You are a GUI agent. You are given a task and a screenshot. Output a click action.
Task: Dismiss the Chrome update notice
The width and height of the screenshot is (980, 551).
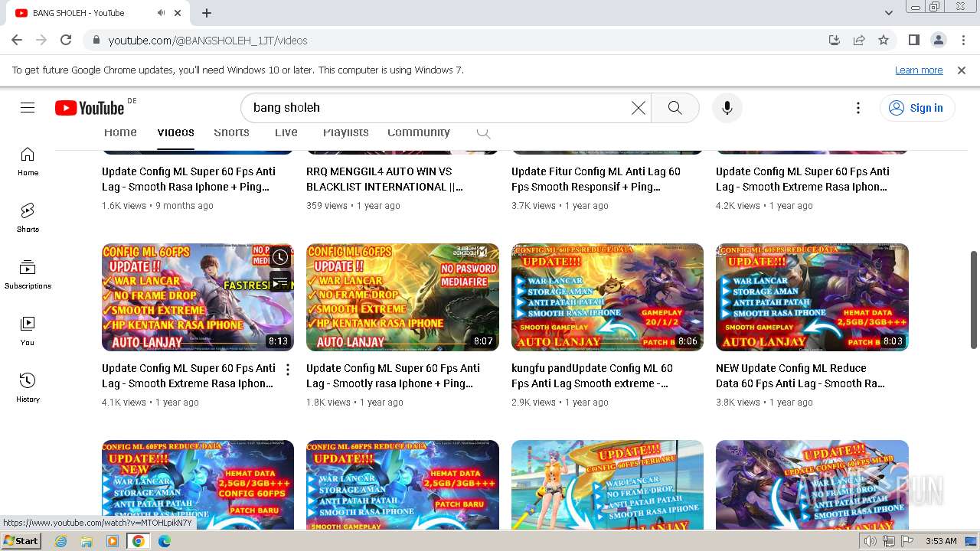[962, 70]
